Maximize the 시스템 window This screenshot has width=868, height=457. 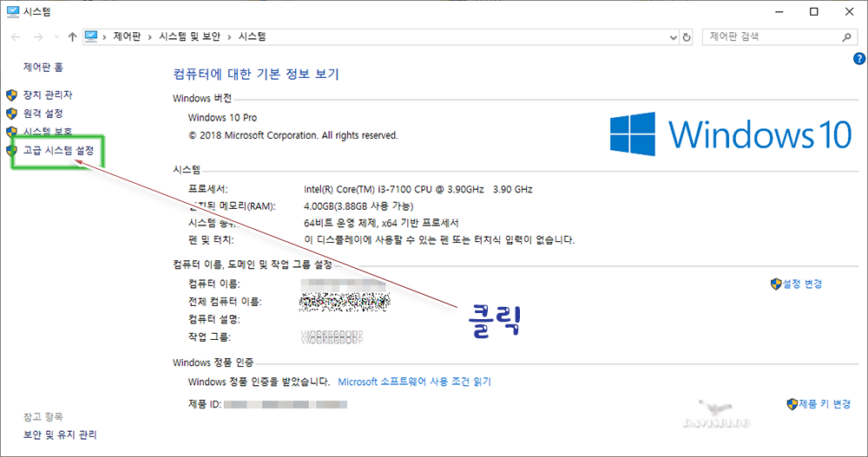pyautogui.click(x=814, y=11)
